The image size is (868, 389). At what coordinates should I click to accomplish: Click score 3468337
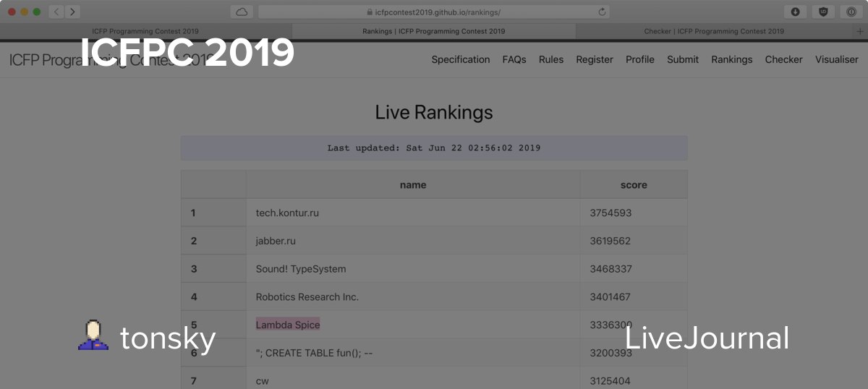(x=611, y=269)
